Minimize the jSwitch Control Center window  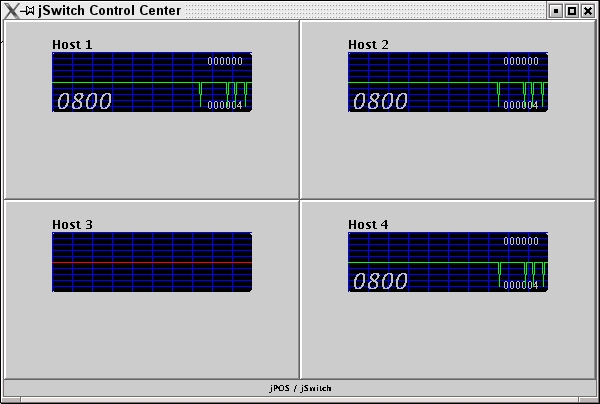tap(556, 11)
